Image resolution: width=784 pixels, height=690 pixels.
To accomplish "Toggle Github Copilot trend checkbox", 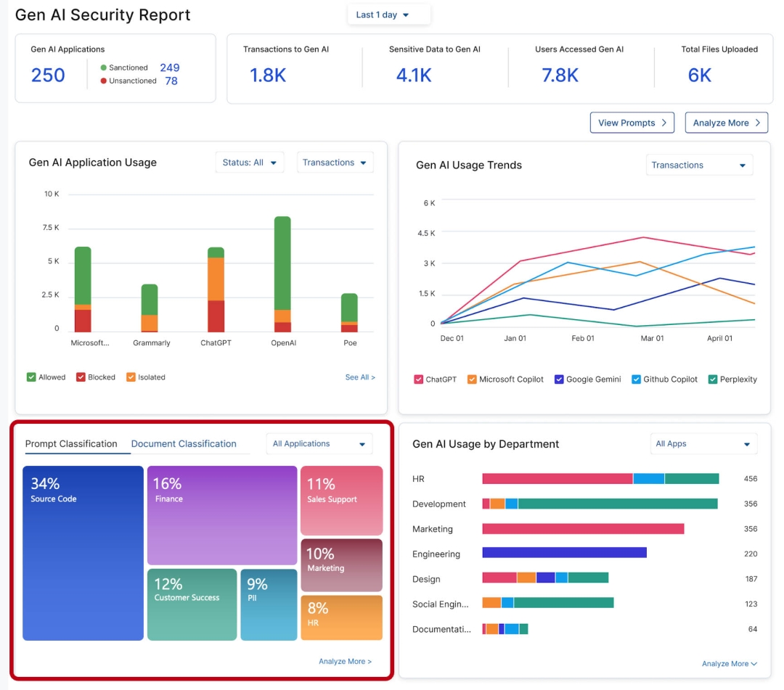I will [636, 379].
